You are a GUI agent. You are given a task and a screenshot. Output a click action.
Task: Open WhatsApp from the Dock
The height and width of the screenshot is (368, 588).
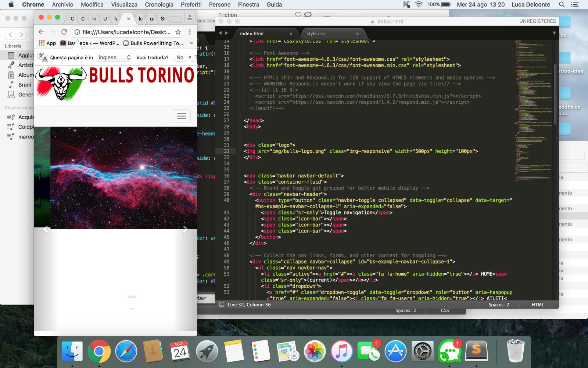pos(449,351)
